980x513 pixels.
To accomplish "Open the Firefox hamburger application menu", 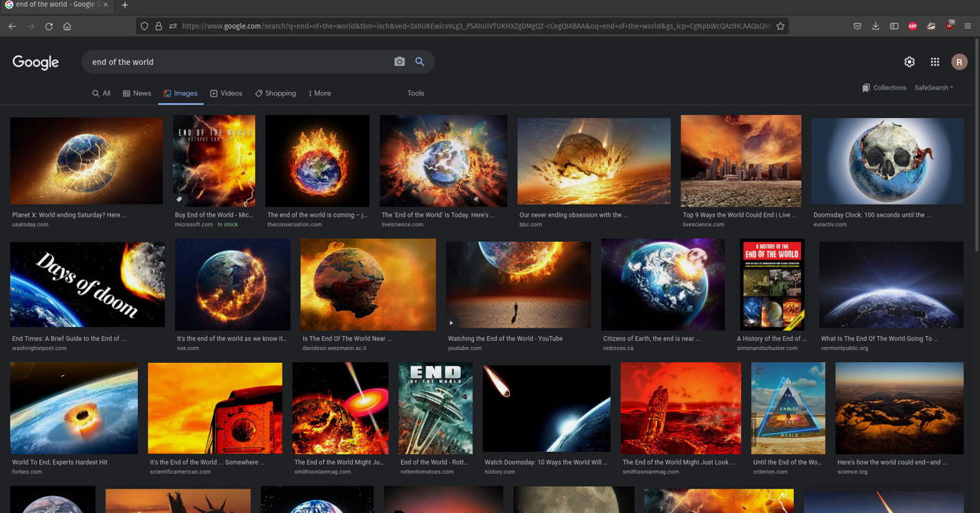I will click(968, 26).
